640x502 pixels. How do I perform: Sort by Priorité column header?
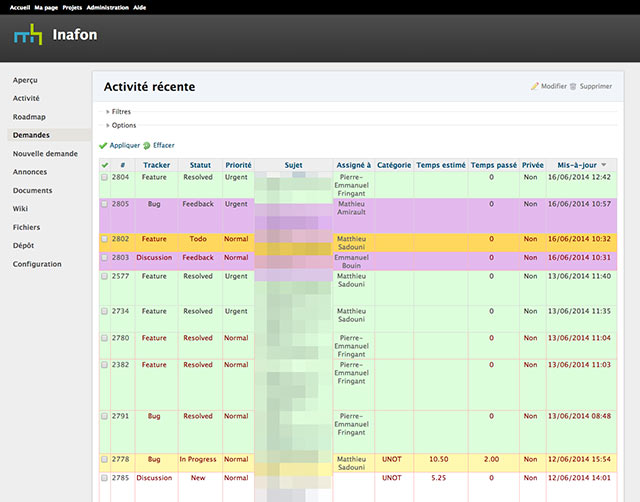click(x=238, y=165)
